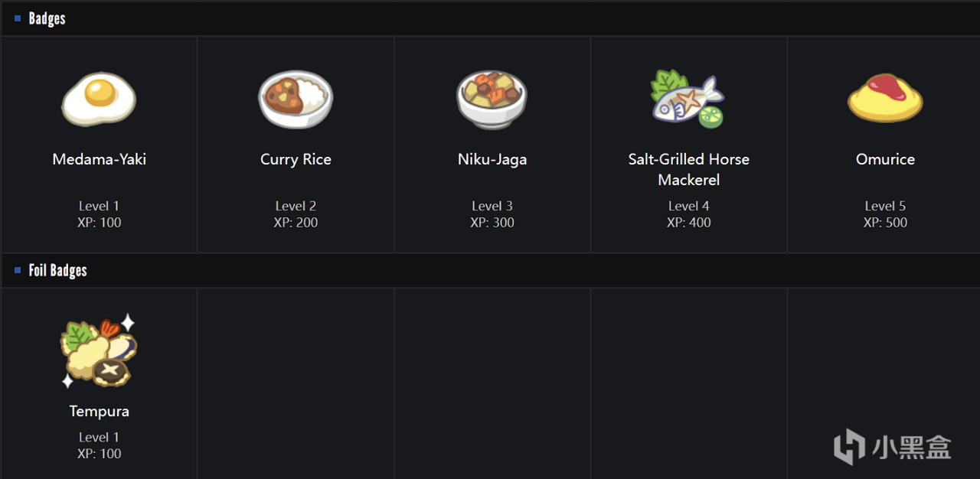This screenshot has width=980, height=479.
Task: Click the Level 5 label under Omurice
Action: pos(885,206)
